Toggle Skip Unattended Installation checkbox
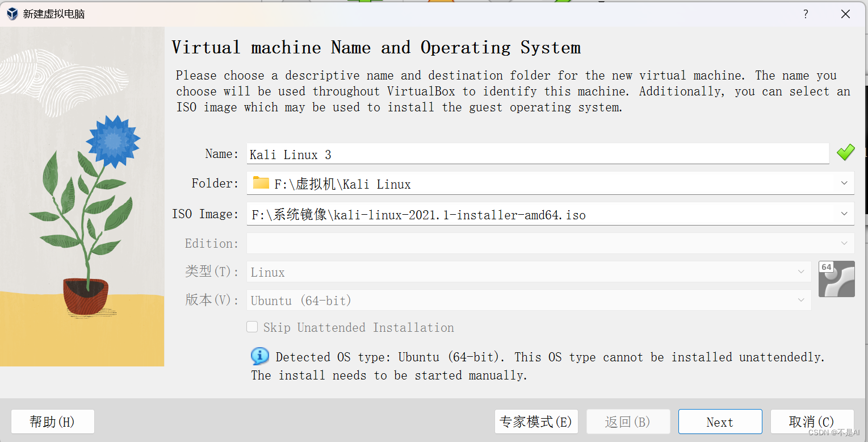868x442 pixels. [x=252, y=327]
